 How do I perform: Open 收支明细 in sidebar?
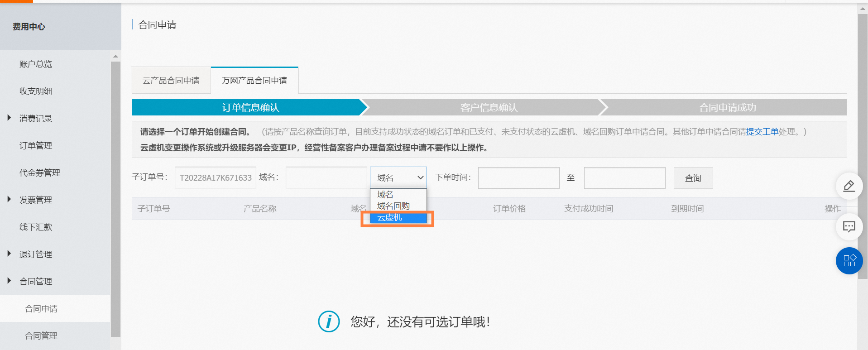tap(36, 91)
